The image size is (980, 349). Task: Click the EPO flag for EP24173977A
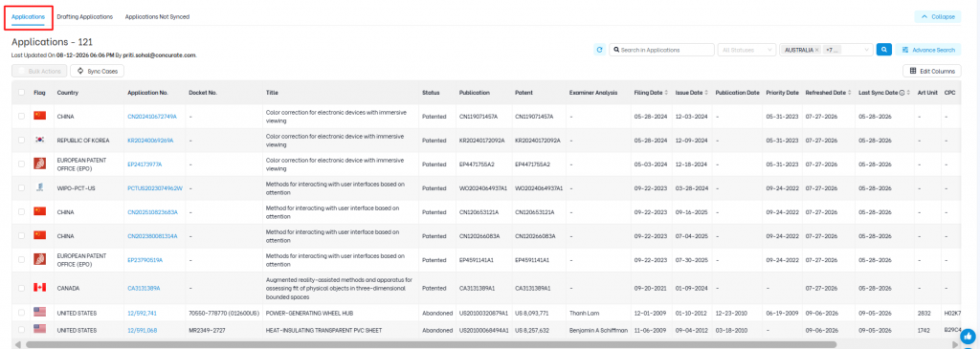click(40, 164)
